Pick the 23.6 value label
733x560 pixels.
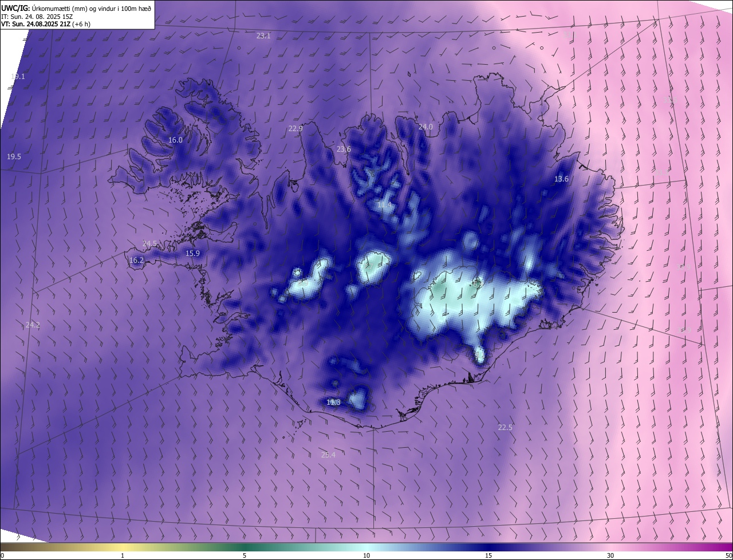click(x=344, y=149)
